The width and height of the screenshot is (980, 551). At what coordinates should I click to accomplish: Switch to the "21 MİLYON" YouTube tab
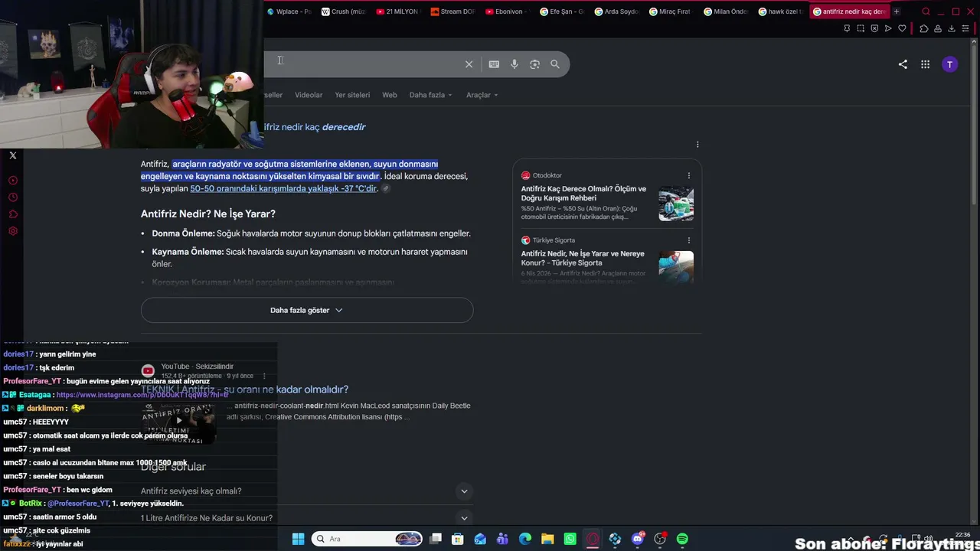[398, 11]
